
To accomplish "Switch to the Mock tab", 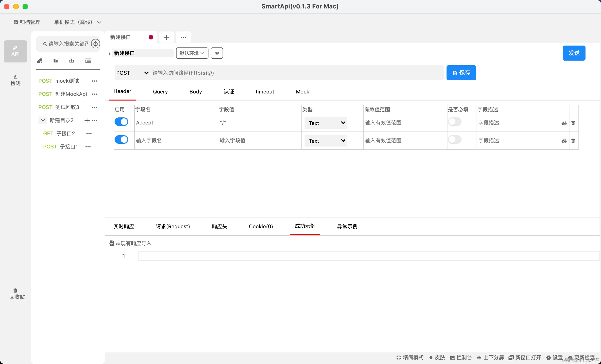I will click(302, 92).
